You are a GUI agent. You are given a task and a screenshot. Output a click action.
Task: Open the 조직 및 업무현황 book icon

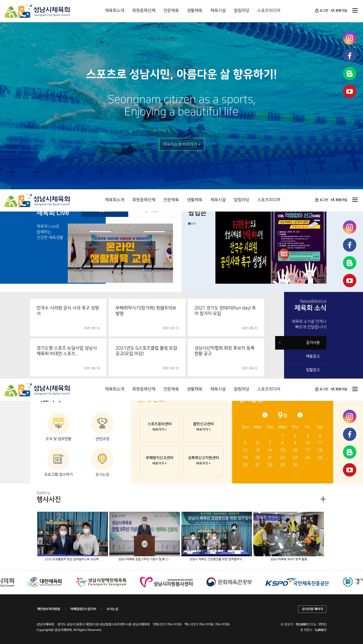point(58,423)
